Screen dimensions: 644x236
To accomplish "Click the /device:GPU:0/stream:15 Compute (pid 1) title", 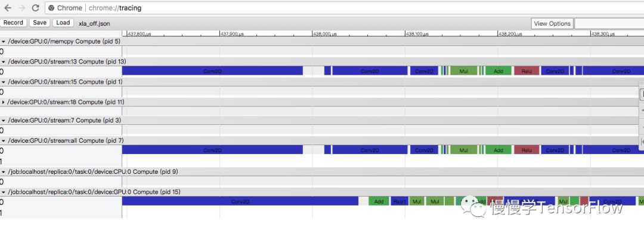I will (66, 82).
